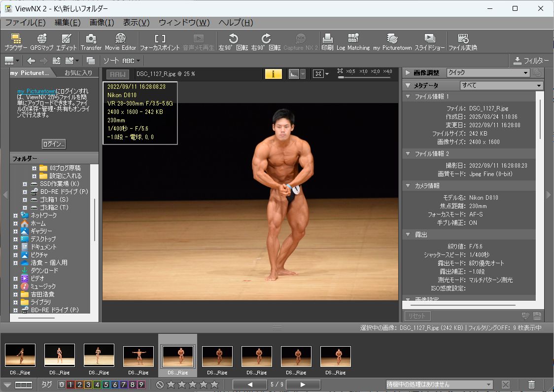This screenshot has height=392, width=554.
Task: Apply red tag number 1
Action: [70, 385]
